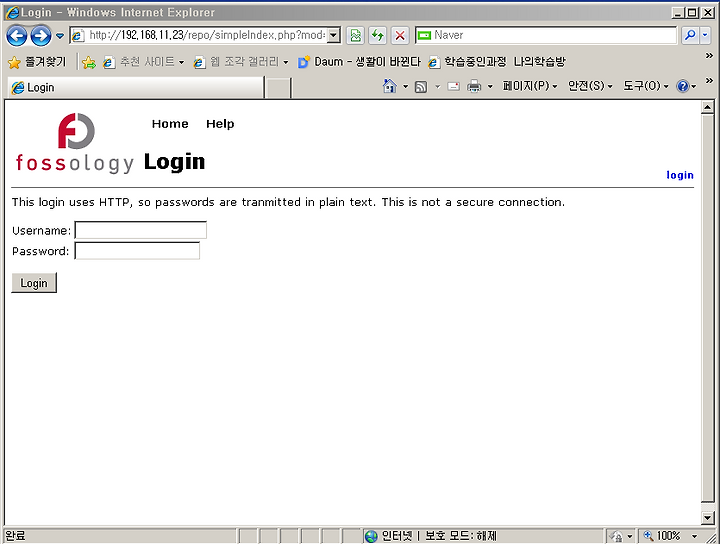Click the printer icon
The height and width of the screenshot is (544, 720).
pyautogui.click(x=474, y=86)
